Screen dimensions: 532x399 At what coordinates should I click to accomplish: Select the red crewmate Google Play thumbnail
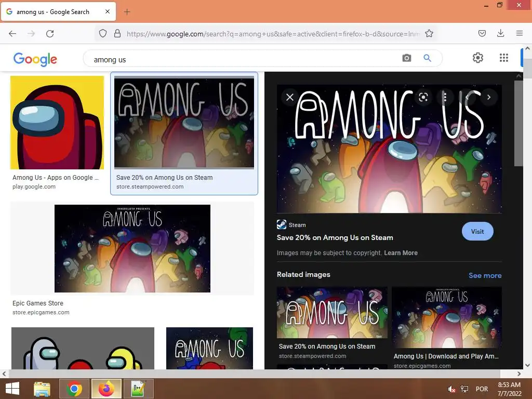click(x=57, y=123)
